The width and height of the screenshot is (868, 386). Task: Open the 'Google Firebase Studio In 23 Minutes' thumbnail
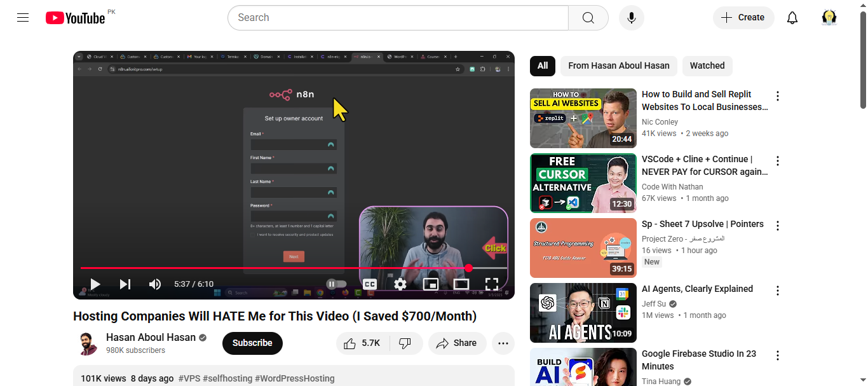point(583,367)
